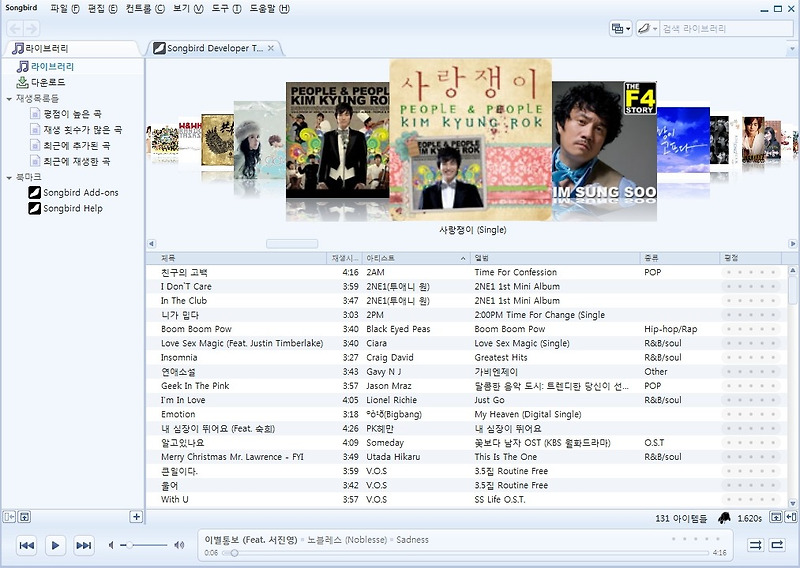Open the Songbird Help bookmark
Viewport: 800px width, 568px height.
[65, 208]
